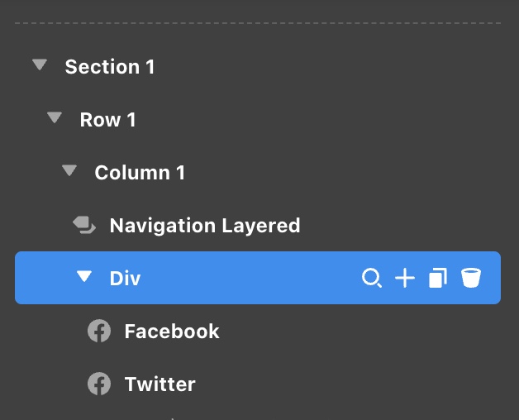This screenshot has width=519, height=420.
Task: Select the Column 1 label
Action: coord(140,173)
